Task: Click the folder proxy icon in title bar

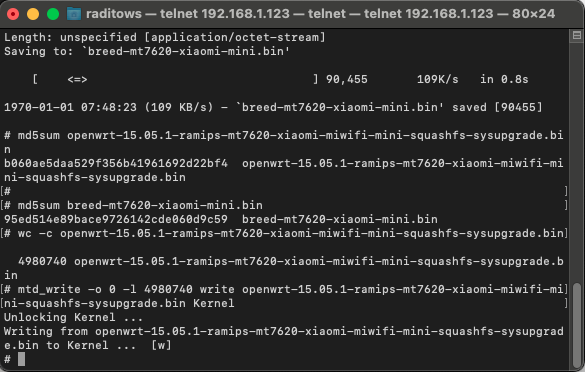Action: [74, 14]
